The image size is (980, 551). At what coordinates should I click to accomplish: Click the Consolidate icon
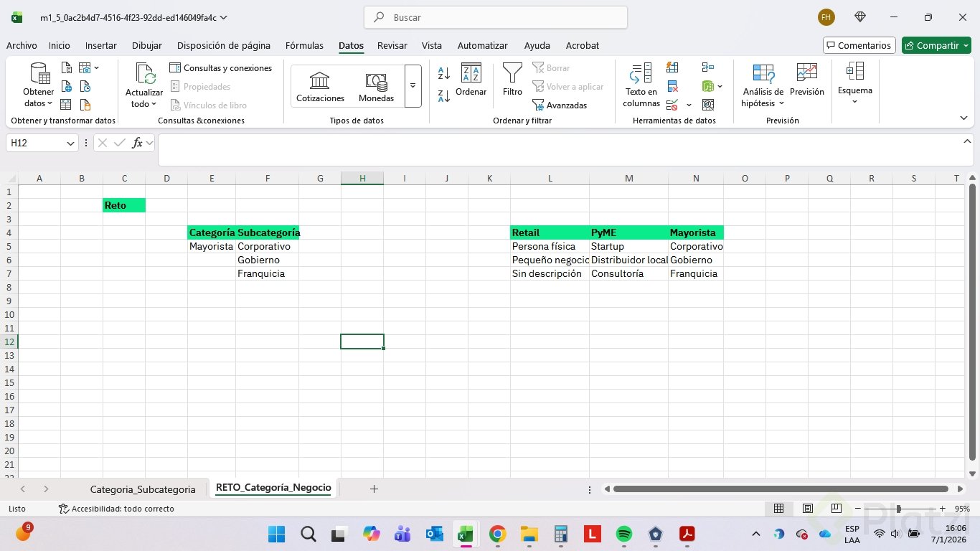coord(708,67)
